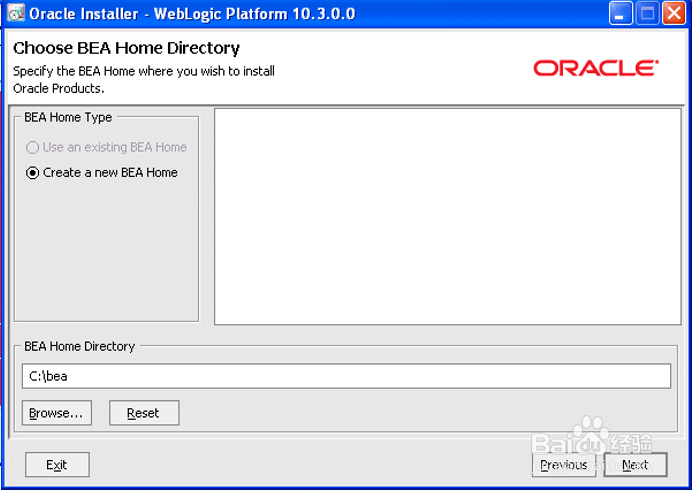Close the Oracle Installer window
692x490 pixels.
point(674,13)
